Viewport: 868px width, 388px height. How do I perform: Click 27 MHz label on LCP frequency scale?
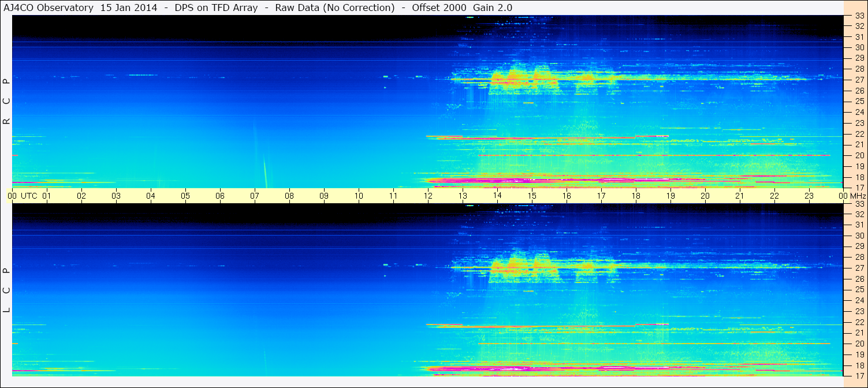pos(859,268)
